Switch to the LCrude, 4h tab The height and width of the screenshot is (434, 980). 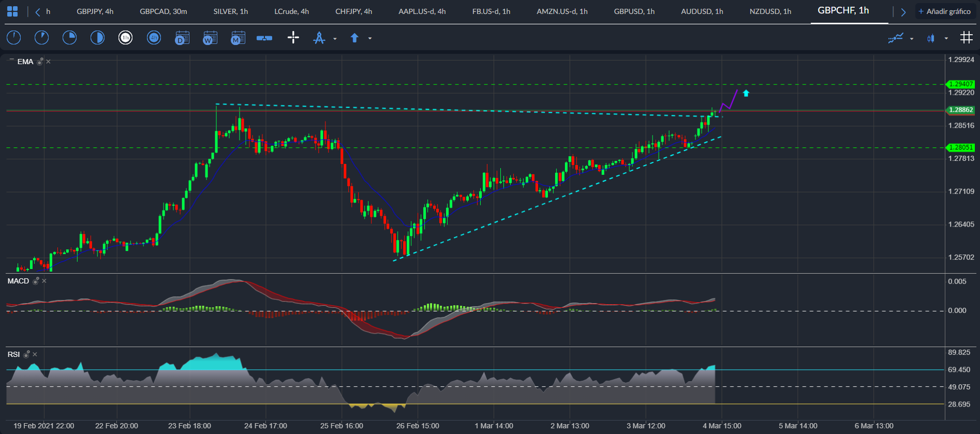[x=292, y=11]
